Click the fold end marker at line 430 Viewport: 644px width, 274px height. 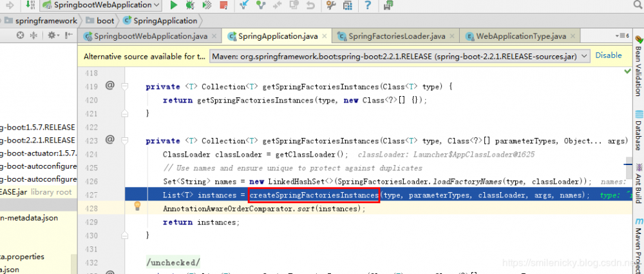coord(125,235)
